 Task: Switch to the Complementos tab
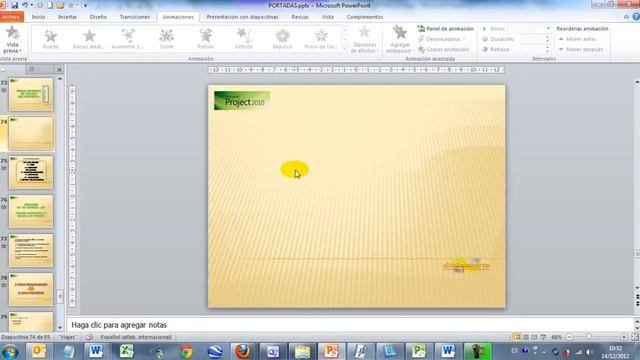point(365,17)
